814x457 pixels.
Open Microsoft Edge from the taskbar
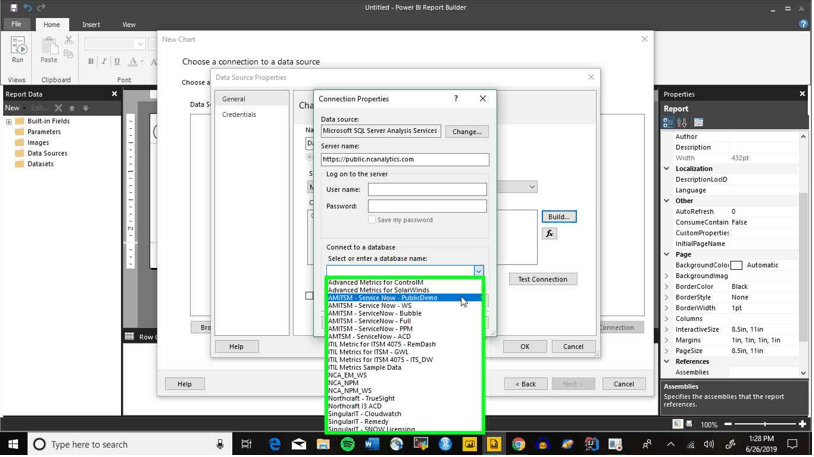click(274, 445)
